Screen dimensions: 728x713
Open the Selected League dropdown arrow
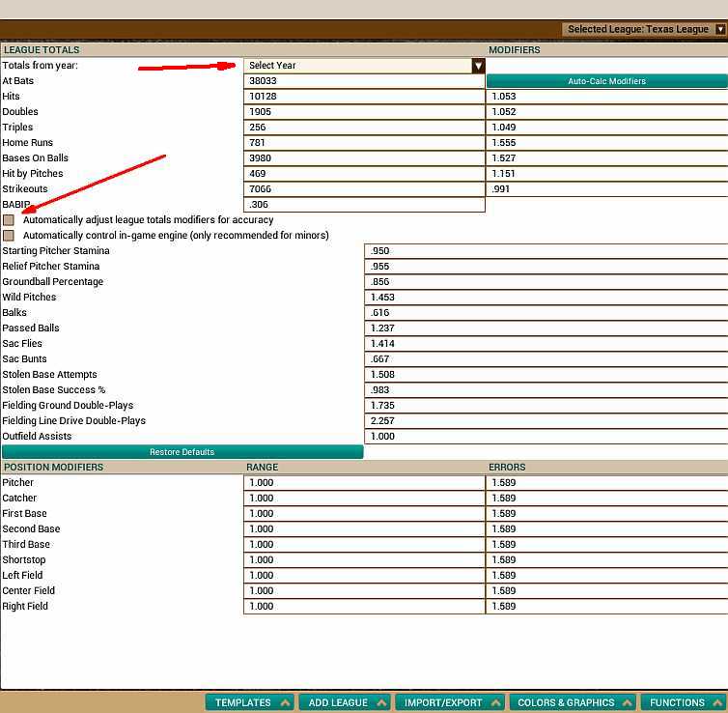(x=720, y=30)
